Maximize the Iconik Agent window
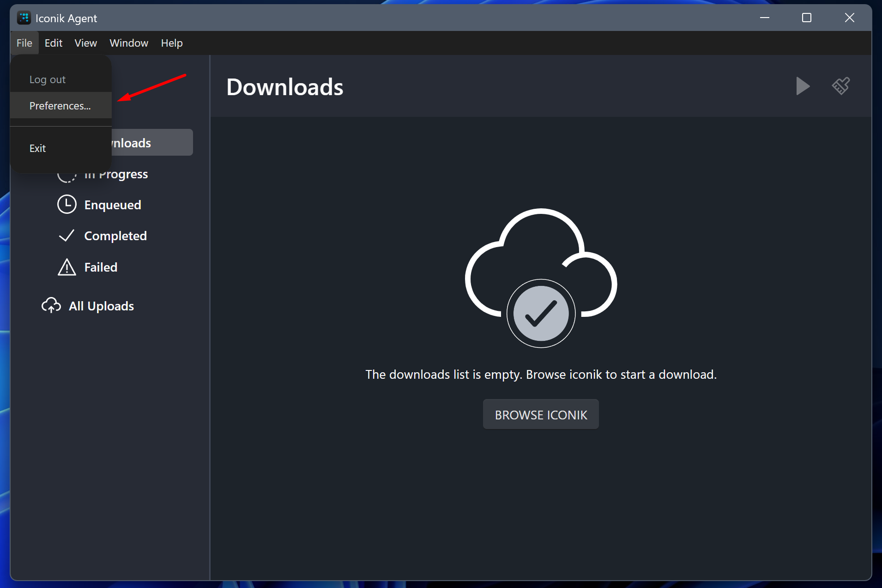 click(807, 18)
